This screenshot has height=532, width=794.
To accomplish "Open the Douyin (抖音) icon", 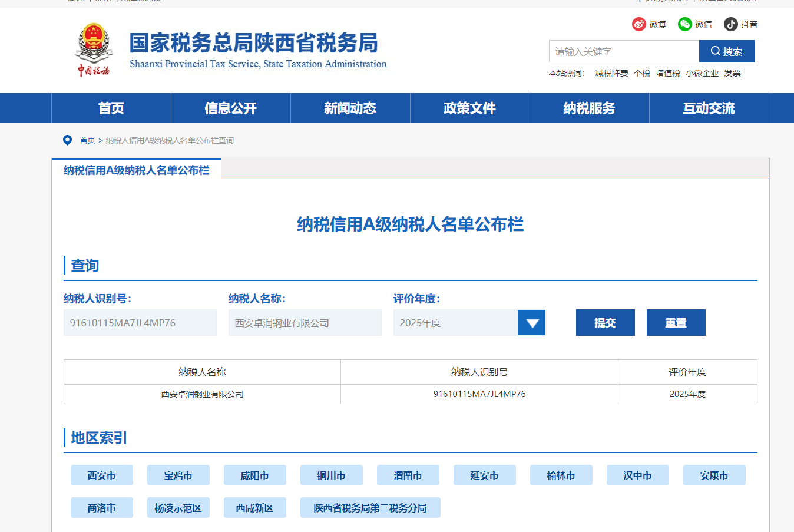I will [x=731, y=24].
